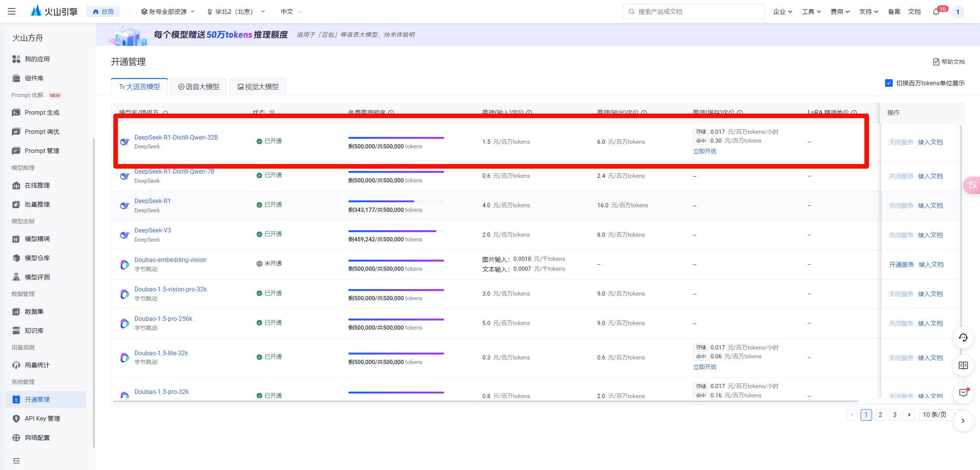Image resolution: width=980 pixels, height=470 pixels.
Task: Switch to the 大语言模型 tab
Action: click(139, 87)
